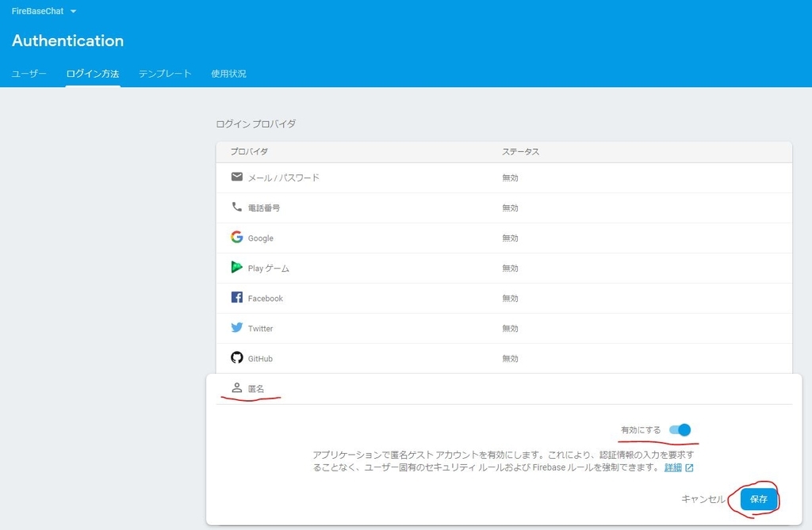Select the メール / パスワード provider label
The height and width of the screenshot is (530, 812).
pos(283,177)
